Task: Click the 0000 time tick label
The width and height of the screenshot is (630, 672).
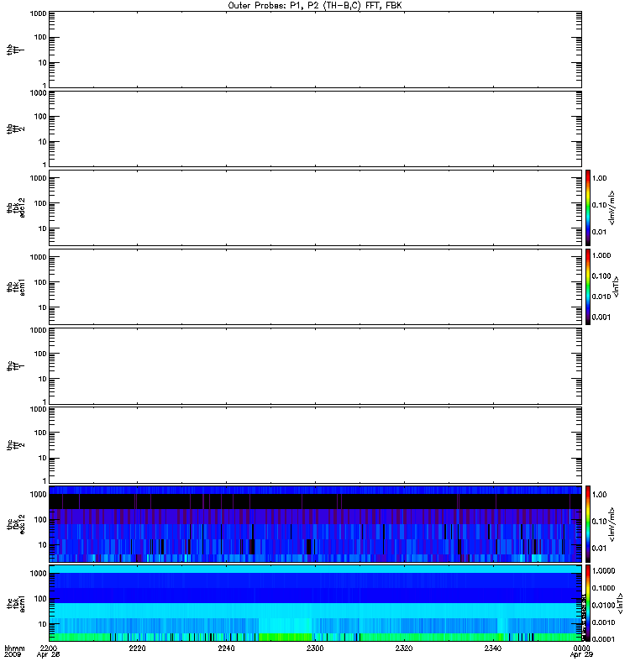Action: click(581, 648)
